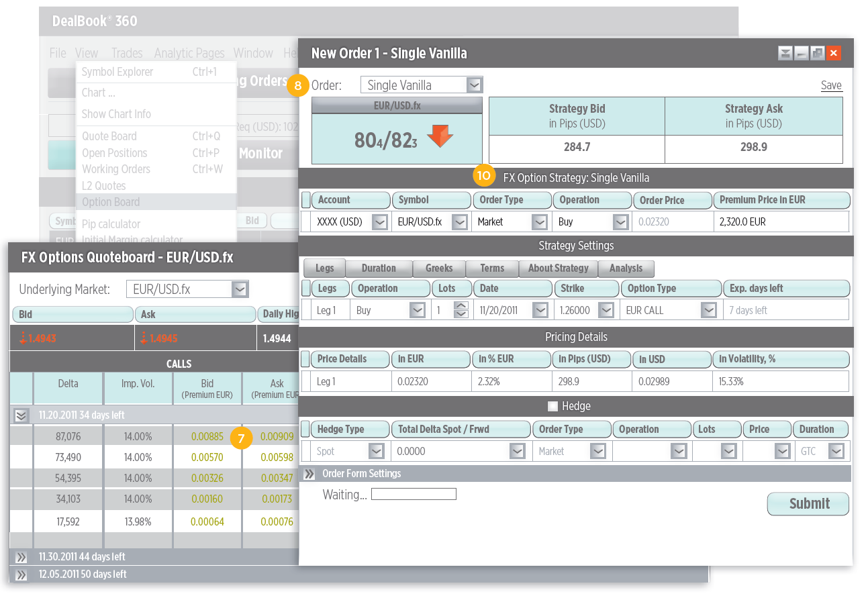Viewport: 868px width, 600px height.
Task: Open the hedge Order Type Market dropdown
Action: click(x=599, y=452)
